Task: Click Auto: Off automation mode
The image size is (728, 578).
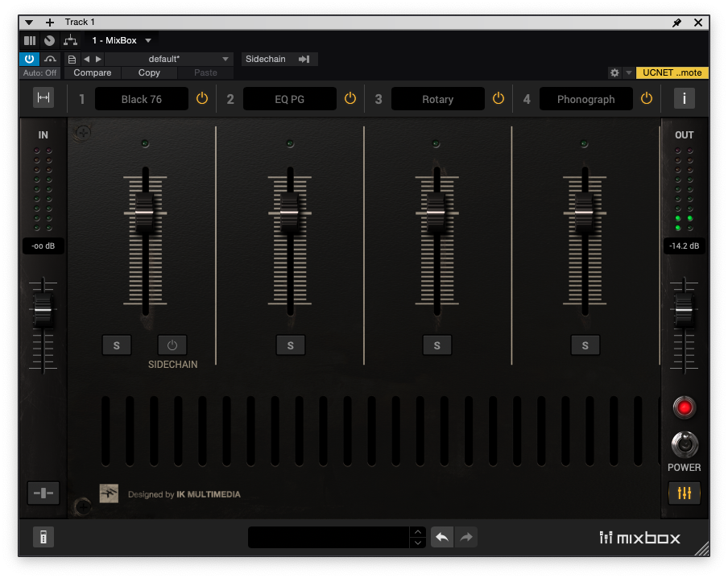Action: [40, 73]
